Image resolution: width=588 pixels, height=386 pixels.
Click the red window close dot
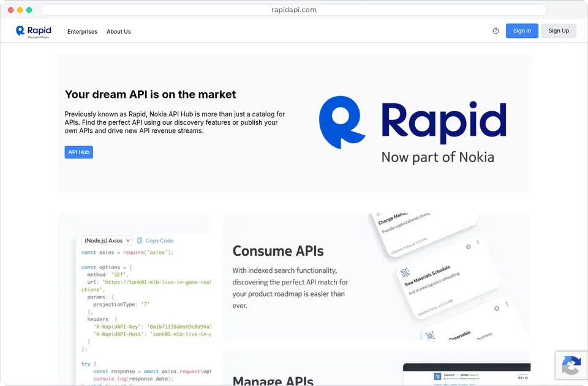[11, 10]
